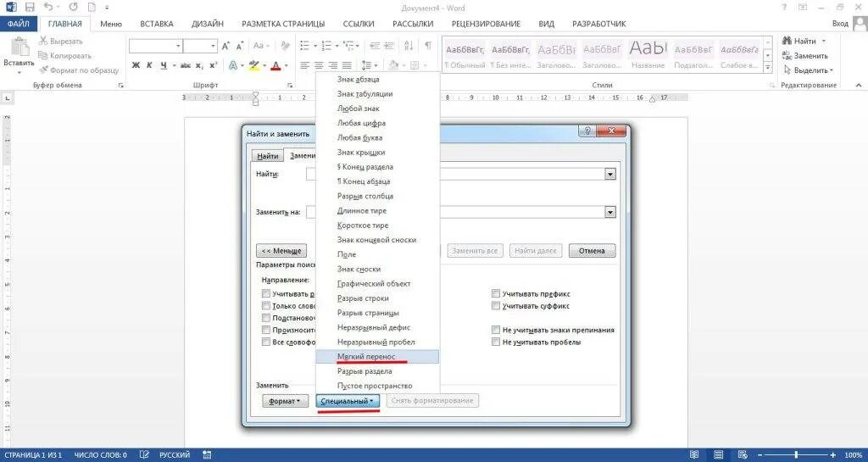Click Заменить in the ribbon Editing group
This screenshot has width=868, height=462.
(x=805, y=56)
